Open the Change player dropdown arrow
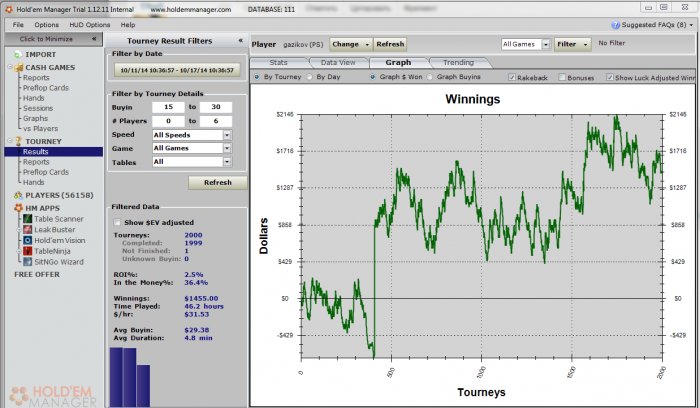 pyautogui.click(x=367, y=45)
